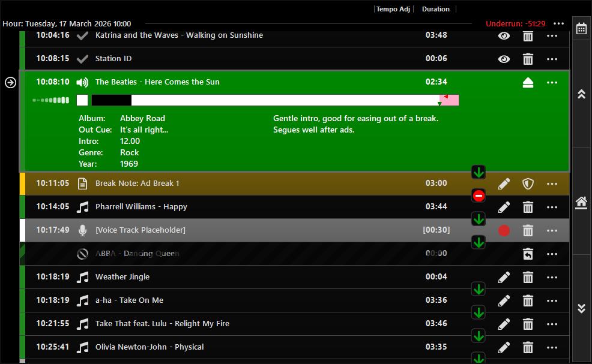Open more options for Station ID

552,59
